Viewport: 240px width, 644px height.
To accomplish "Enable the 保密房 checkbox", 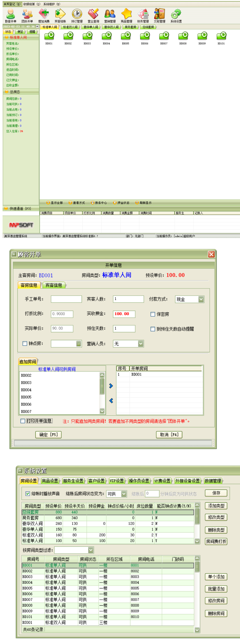I will click(153, 314).
